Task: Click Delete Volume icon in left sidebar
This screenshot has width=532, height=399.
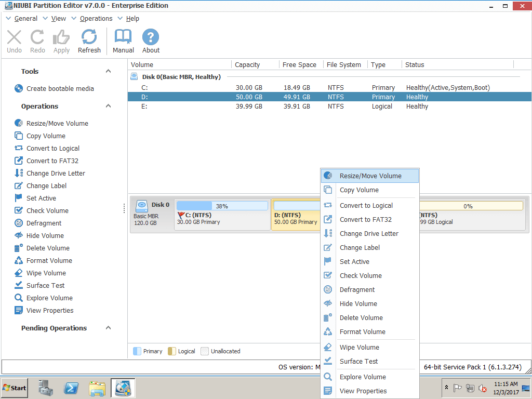Action: [x=19, y=248]
